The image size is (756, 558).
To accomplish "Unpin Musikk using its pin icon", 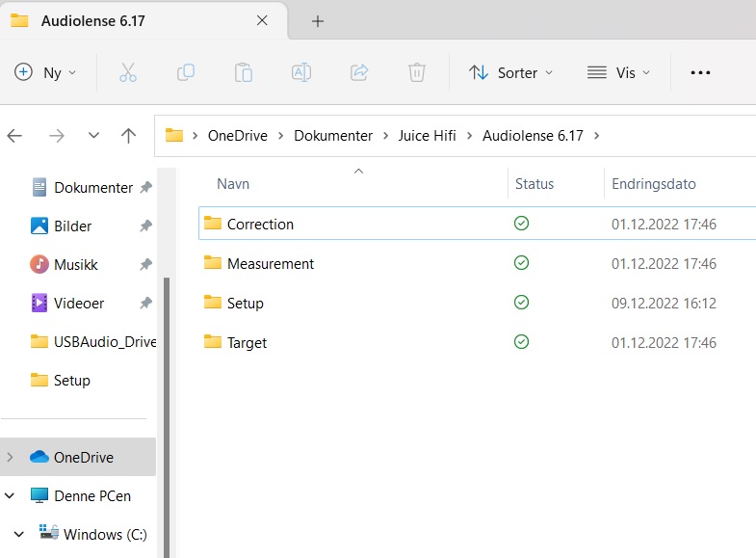I will pos(146,264).
